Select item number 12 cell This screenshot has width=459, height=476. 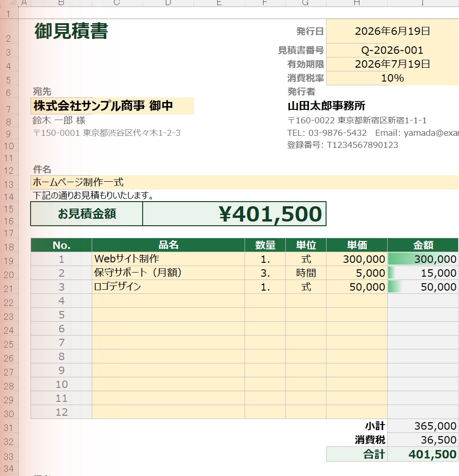[61, 412]
